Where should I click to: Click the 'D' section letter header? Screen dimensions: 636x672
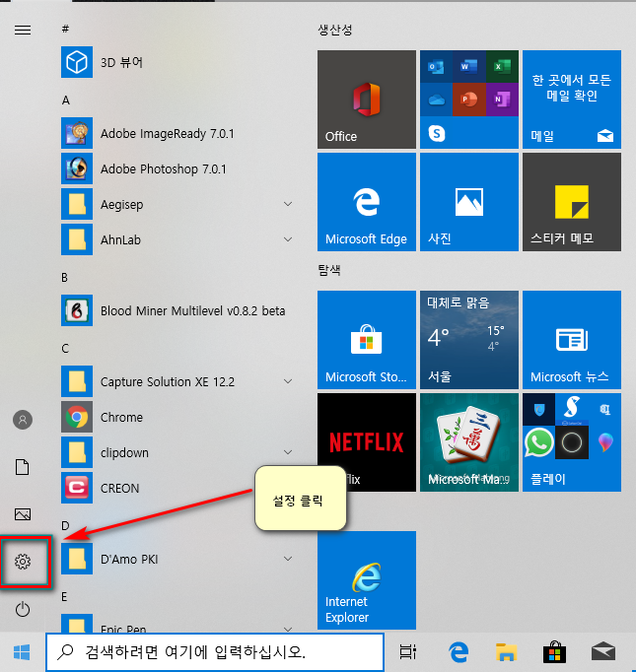point(65,526)
